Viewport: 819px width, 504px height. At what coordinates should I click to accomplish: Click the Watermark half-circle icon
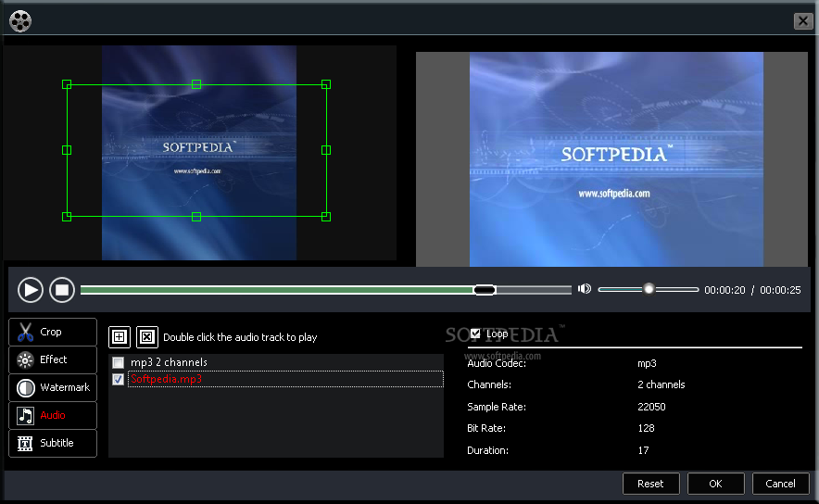pyautogui.click(x=25, y=387)
